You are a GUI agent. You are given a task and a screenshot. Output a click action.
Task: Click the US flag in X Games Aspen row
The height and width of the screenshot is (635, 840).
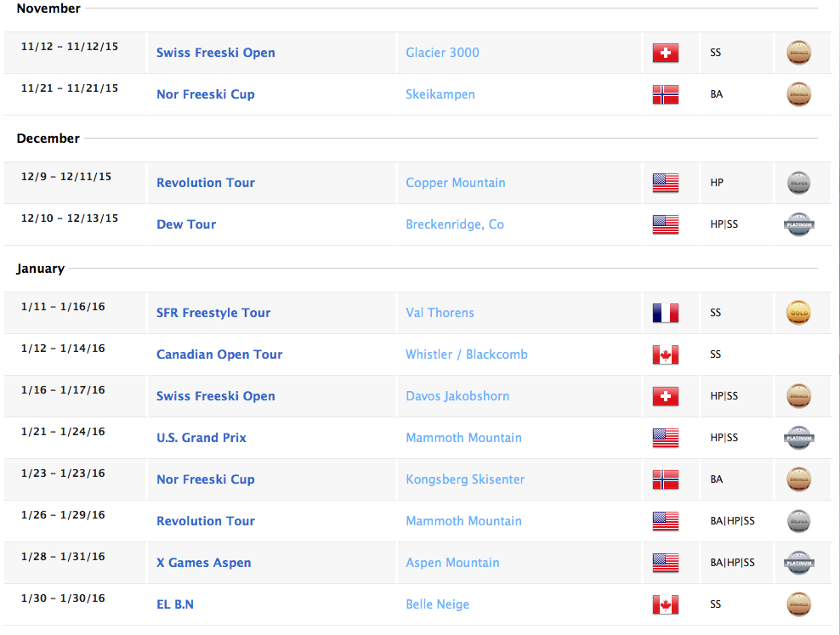665,563
